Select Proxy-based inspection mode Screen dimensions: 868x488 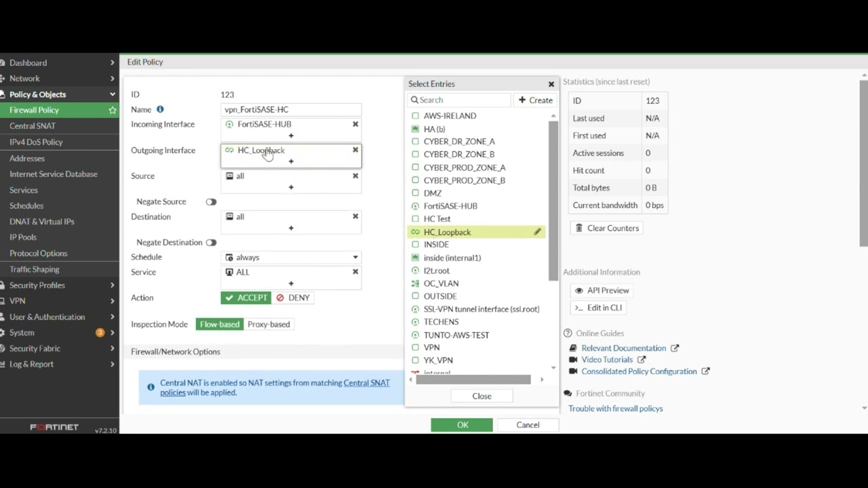pos(269,324)
